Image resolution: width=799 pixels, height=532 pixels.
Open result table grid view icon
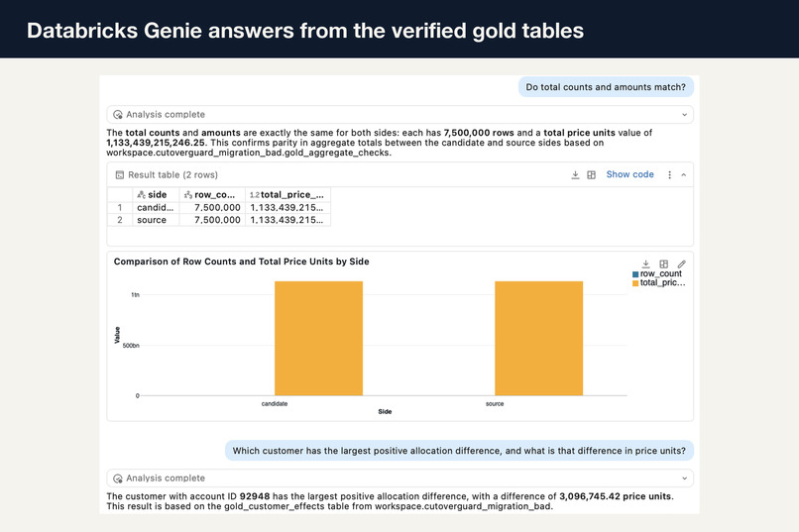[591, 174]
